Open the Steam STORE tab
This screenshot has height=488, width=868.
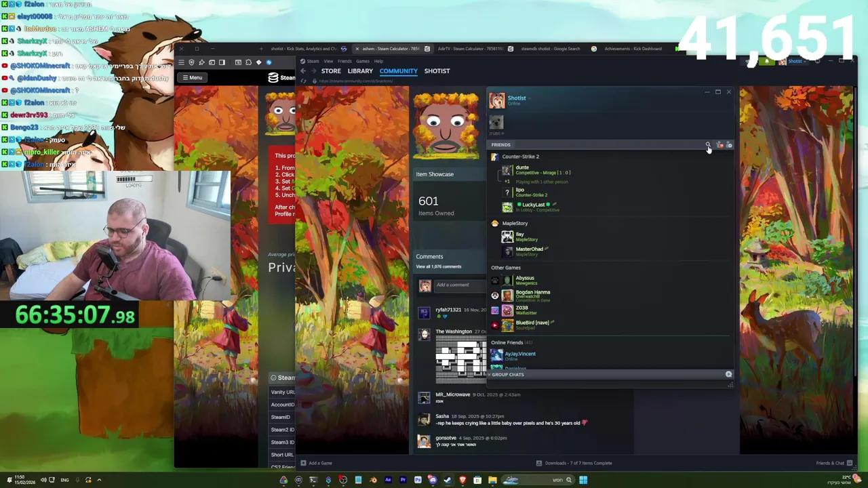click(331, 70)
